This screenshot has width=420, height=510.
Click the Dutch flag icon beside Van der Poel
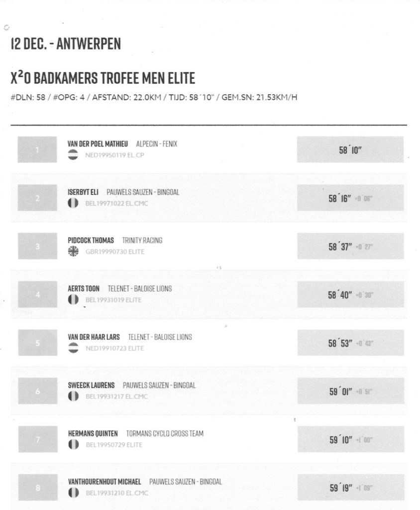73,154
